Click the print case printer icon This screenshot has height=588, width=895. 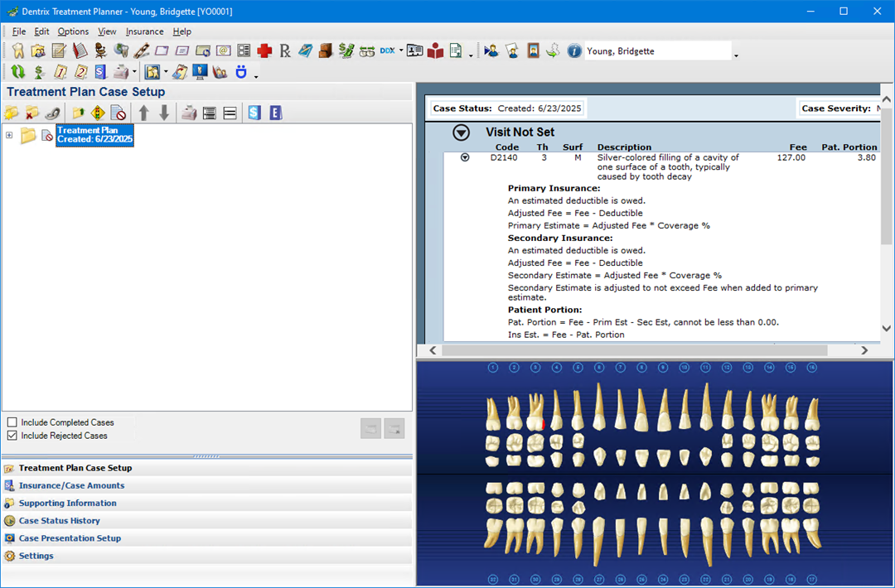coord(189,113)
